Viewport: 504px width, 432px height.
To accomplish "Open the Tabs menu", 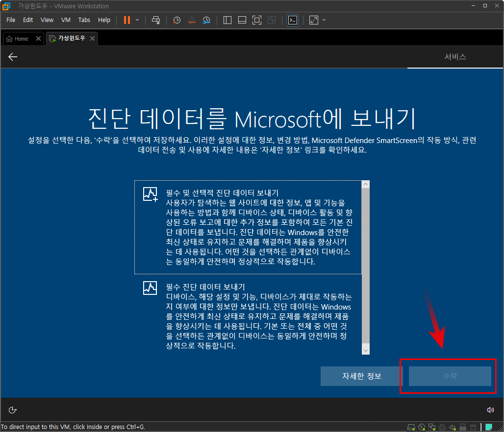I will (x=84, y=20).
